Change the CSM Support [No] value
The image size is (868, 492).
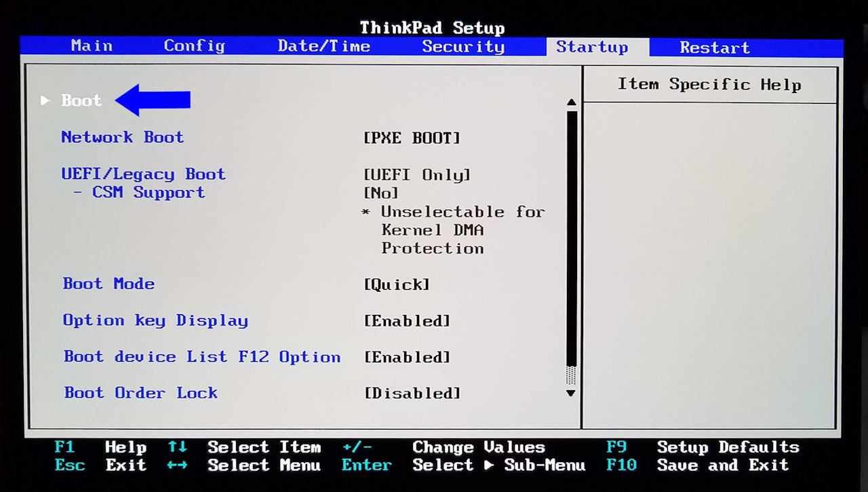click(381, 193)
